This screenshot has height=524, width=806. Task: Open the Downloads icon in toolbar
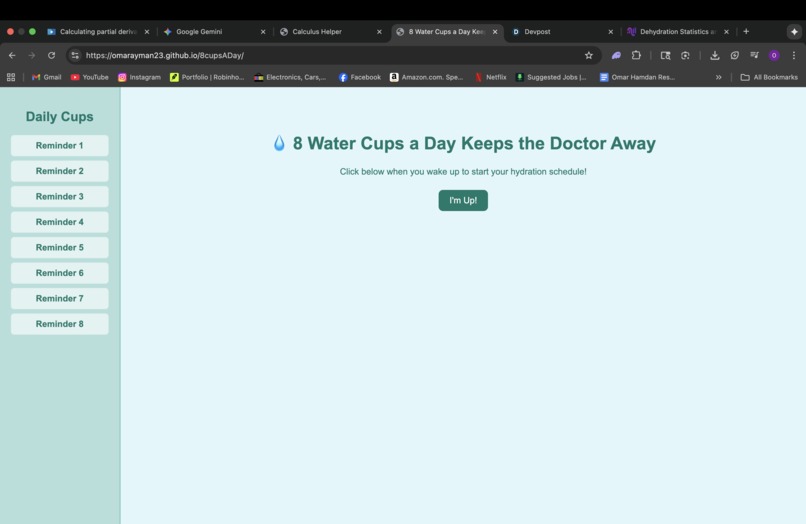point(715,55)
